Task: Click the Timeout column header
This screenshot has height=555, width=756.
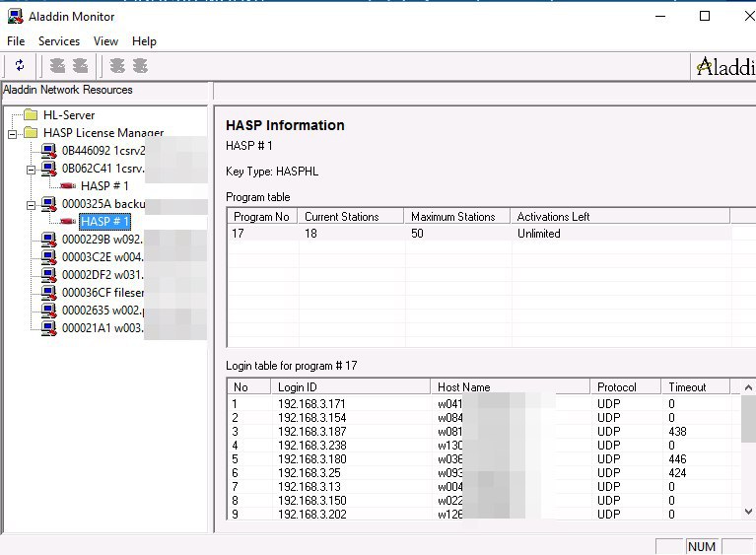Action: point(695,386)
